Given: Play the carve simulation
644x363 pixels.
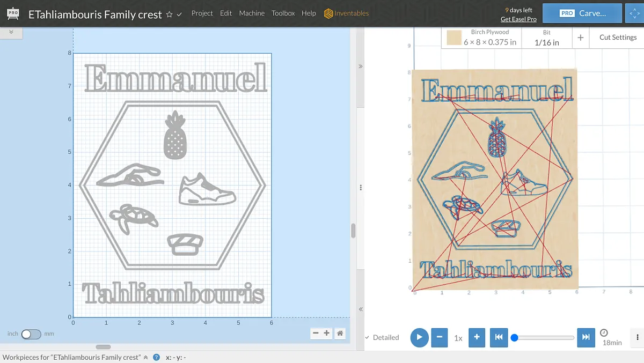Looking at the screenshot, I should click(x=419, y=337).
